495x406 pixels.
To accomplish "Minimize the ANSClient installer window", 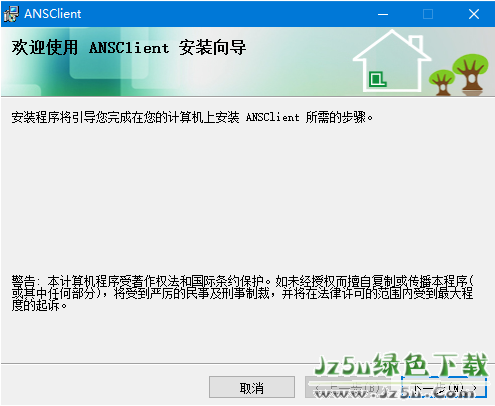I will coord(383,14).
